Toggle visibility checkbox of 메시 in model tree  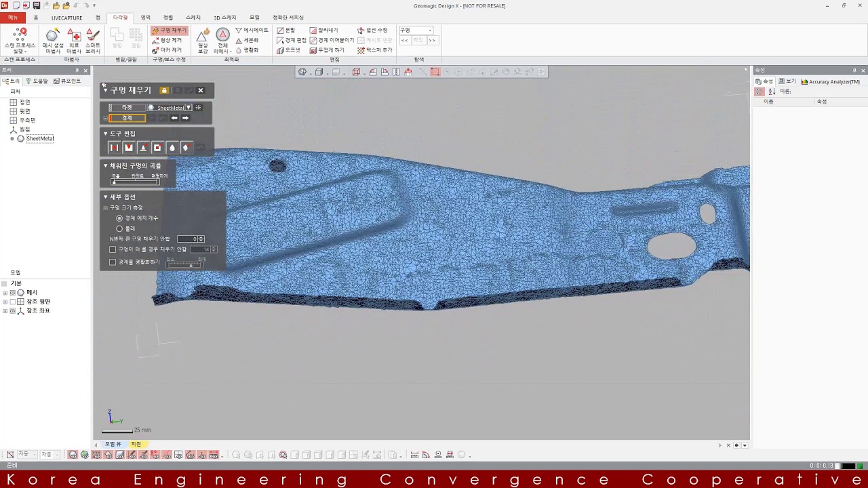12,293
